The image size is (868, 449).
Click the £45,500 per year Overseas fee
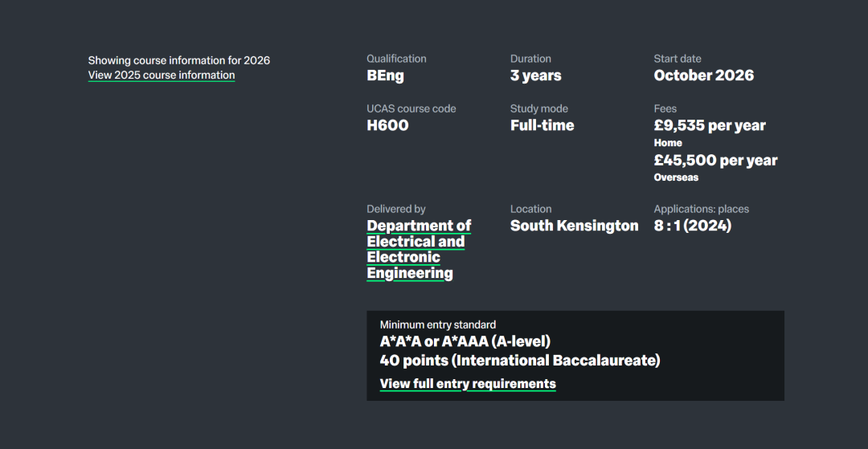point(715,161)
